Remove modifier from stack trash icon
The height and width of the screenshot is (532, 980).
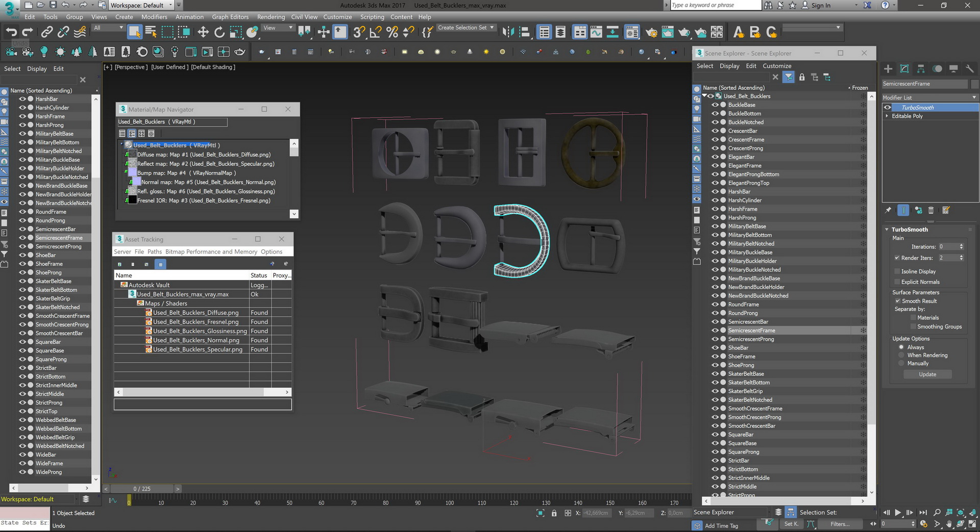point(931,210)
